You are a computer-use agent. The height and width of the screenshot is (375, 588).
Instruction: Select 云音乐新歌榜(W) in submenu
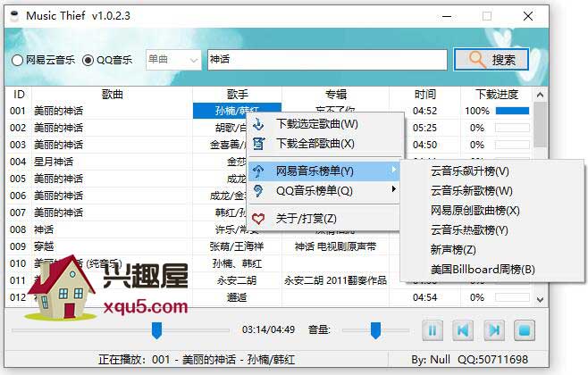tap(491, 191)
